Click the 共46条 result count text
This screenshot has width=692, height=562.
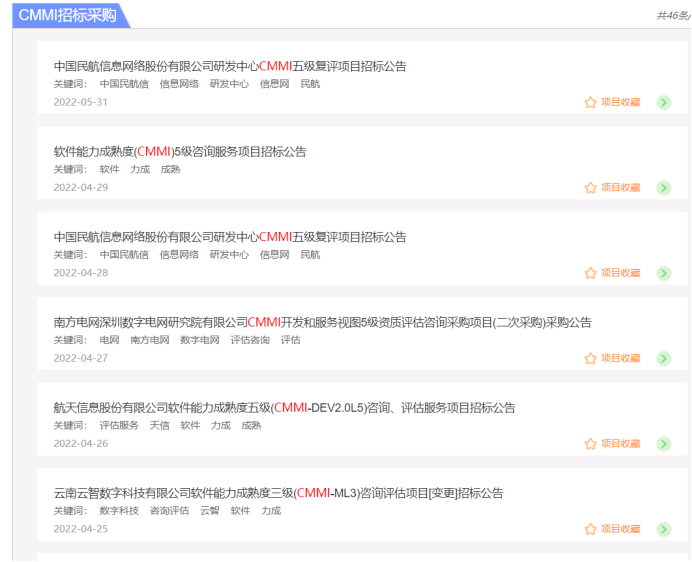(x=673, y=15)
